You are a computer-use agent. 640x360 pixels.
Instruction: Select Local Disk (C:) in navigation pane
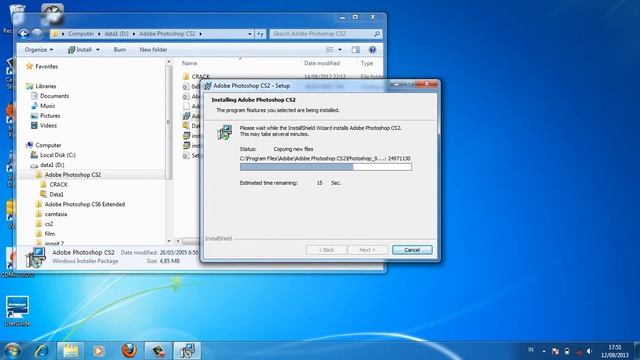coord(58,155)
